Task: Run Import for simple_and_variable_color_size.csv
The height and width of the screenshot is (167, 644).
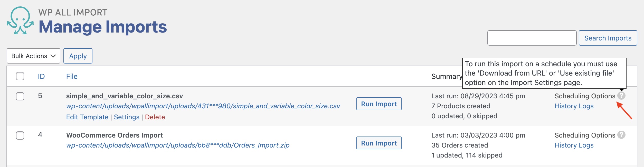Action: [379, 104]
